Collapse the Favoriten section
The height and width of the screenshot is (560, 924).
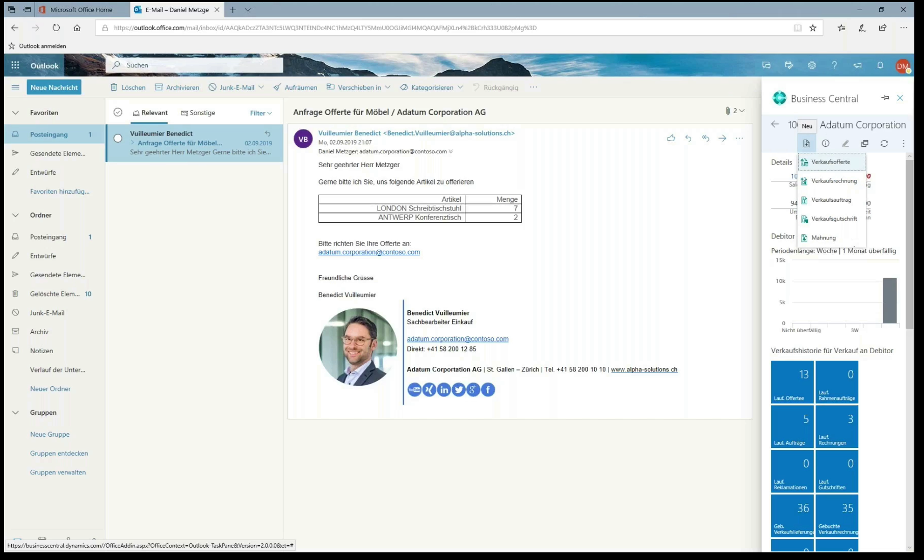coord(15,113)
